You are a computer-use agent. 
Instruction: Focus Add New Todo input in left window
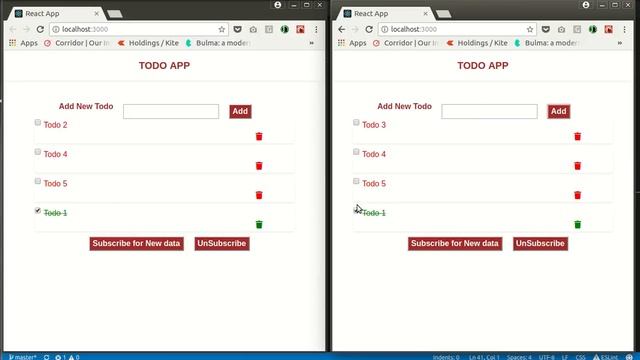click(171, 111)
